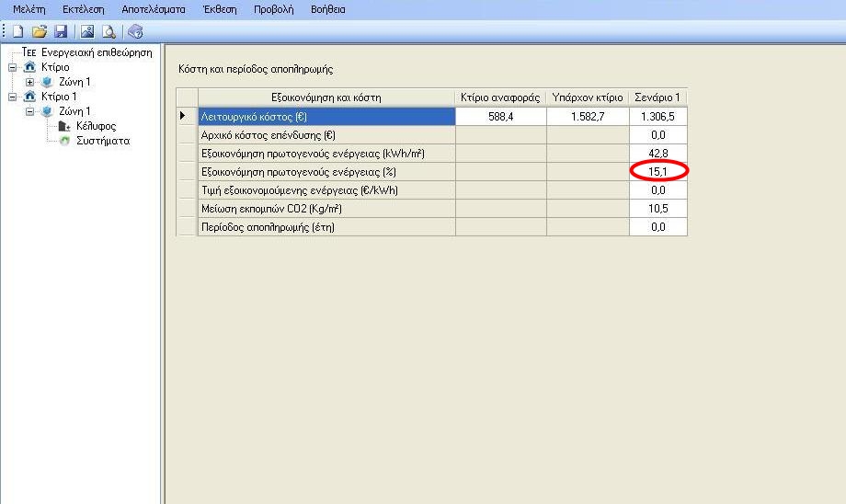Image resolution: width=846 pixels, height=504 pixels.
Task: Click the New document toolbar icon
Action: (x=17, y=32)
